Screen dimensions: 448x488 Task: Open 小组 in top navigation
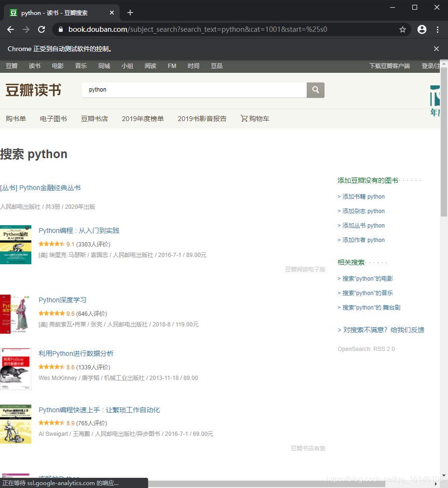pyautogui.click(x=127, y=66)
